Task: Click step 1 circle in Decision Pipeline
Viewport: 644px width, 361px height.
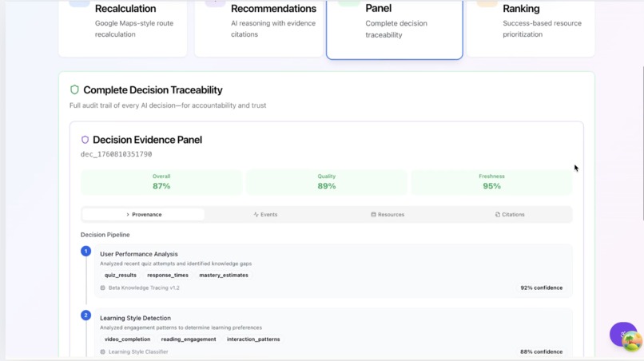Action: (85, 251)
